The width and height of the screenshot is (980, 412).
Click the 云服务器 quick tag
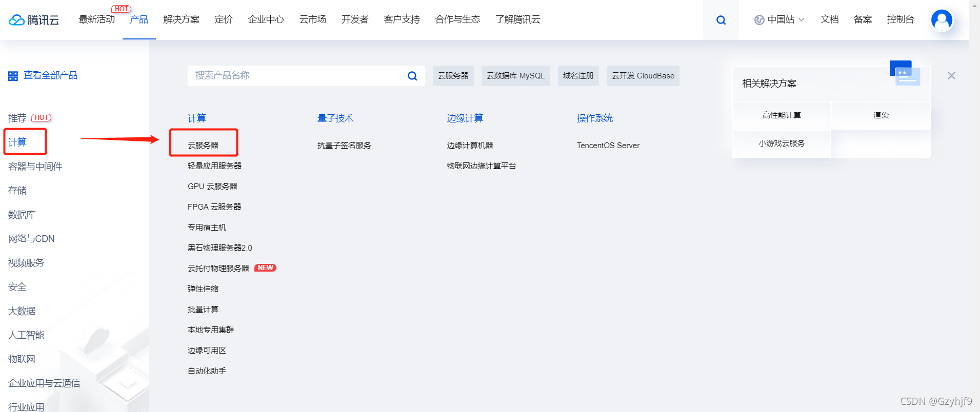click(x=453, y=76)
